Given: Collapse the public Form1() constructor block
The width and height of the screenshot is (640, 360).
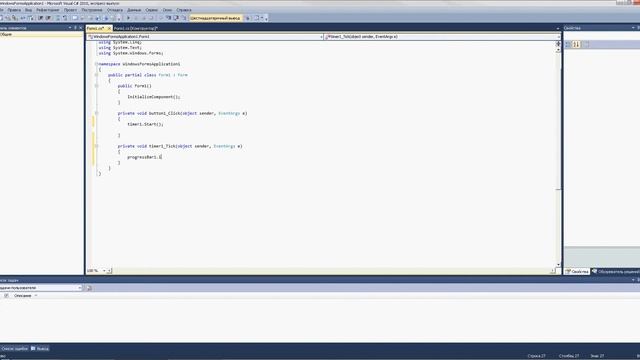Looking at the screenshot, I should (97, 86).
